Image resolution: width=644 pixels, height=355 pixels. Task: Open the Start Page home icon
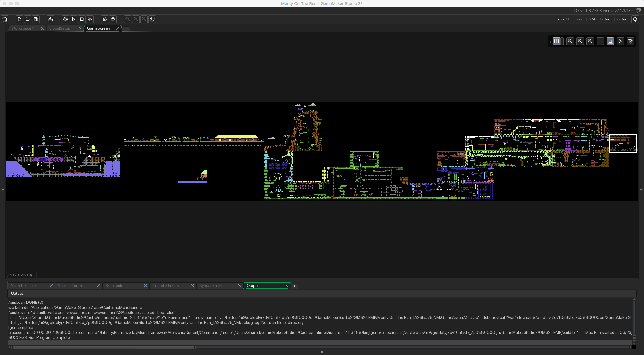[x=5, y=19]
